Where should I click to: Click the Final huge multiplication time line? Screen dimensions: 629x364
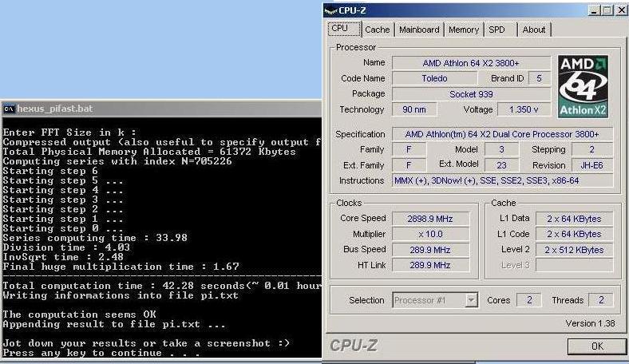[x=121, y=267]
